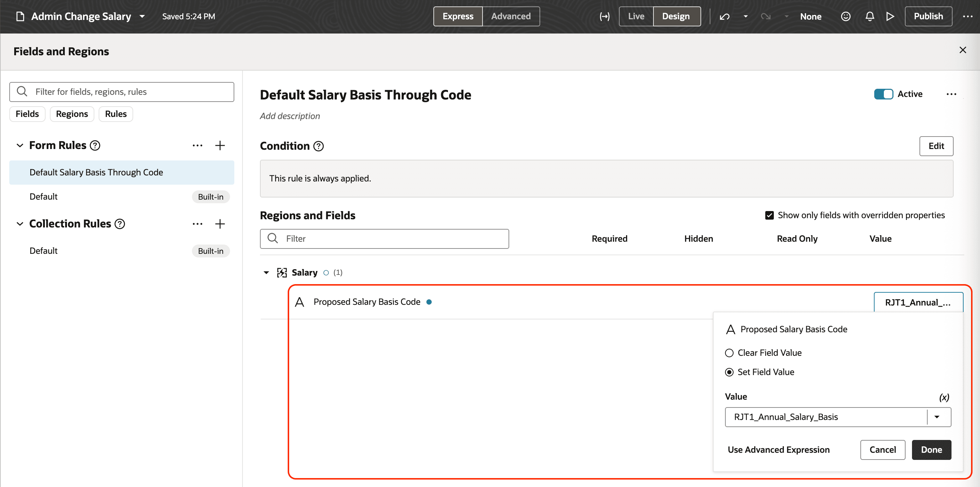Screen dimensions: 980x487
Task: Open Form Rules help via the question mark icon
Action: tap(95, 145)
